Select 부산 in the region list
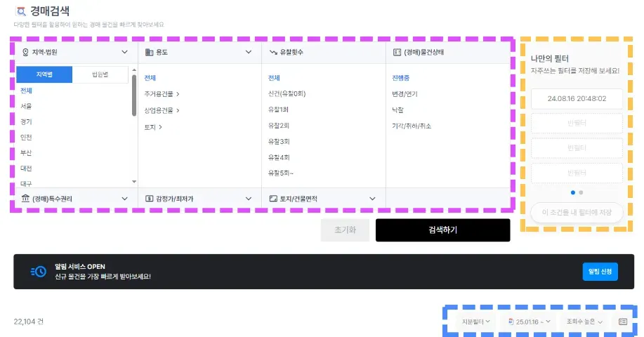Image resolution: width=644 pixels, height=337 pixels. 26,152
